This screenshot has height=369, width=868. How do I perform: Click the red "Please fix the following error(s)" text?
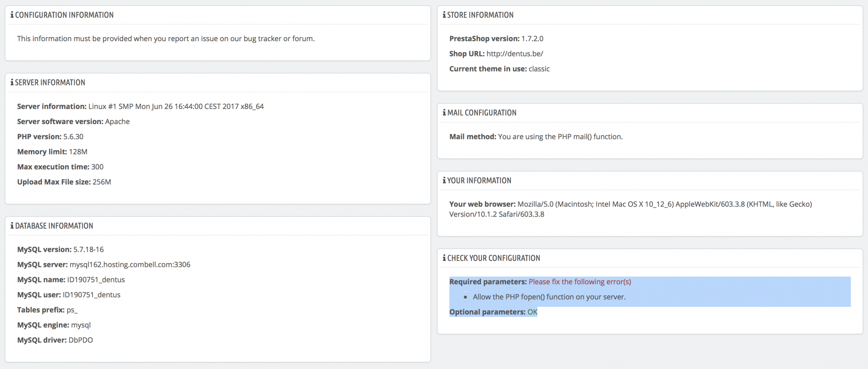tap(579, 282)
